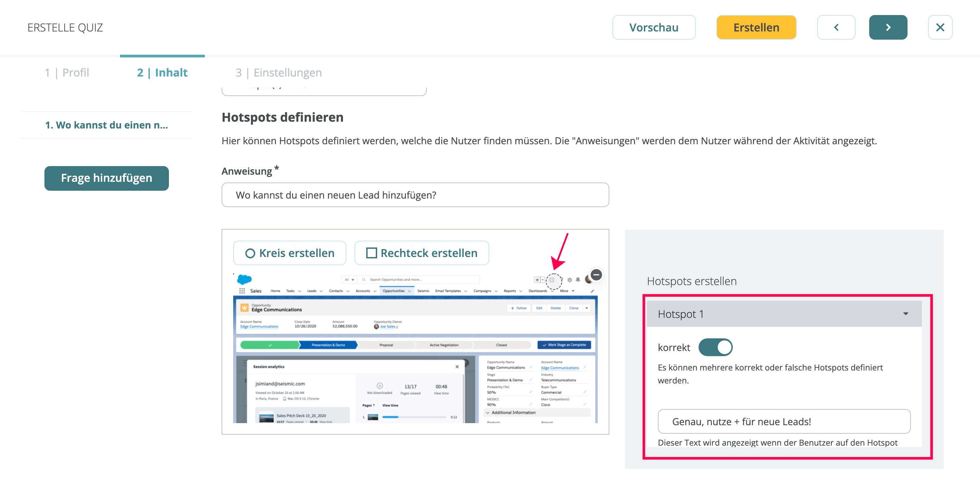
Task: Click the Salesforce cloud logo in image
Action: pos(244,280)
